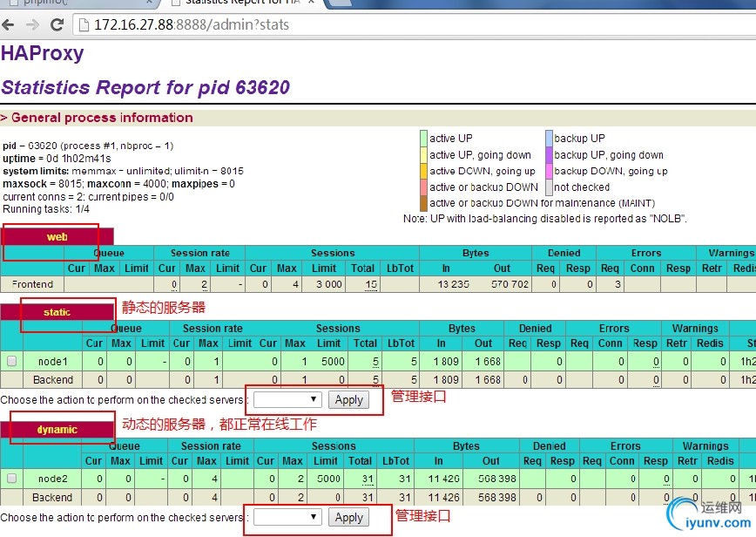Click the Backend row label in dynamic table
Screen dimensions: 756x537
point(52,497)
